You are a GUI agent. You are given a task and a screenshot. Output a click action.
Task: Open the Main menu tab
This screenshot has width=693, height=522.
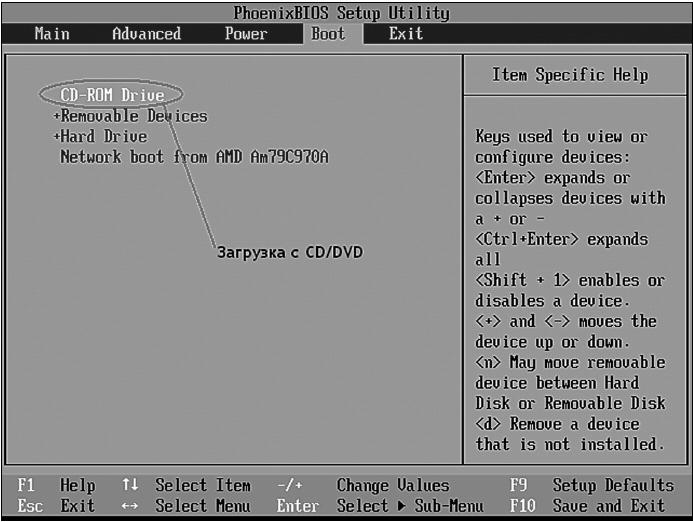(52, 34)
